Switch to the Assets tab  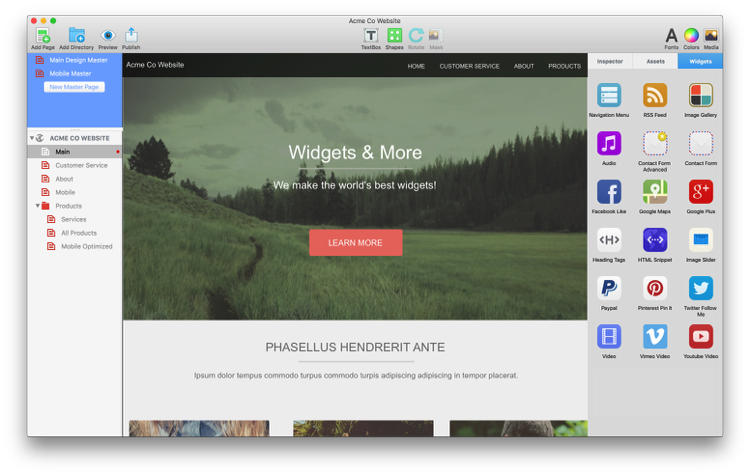(x=655, y=61)
